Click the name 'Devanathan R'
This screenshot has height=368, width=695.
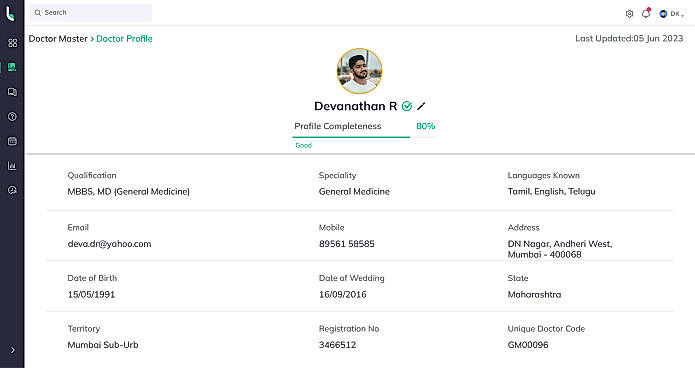click(x=355, y=106)
